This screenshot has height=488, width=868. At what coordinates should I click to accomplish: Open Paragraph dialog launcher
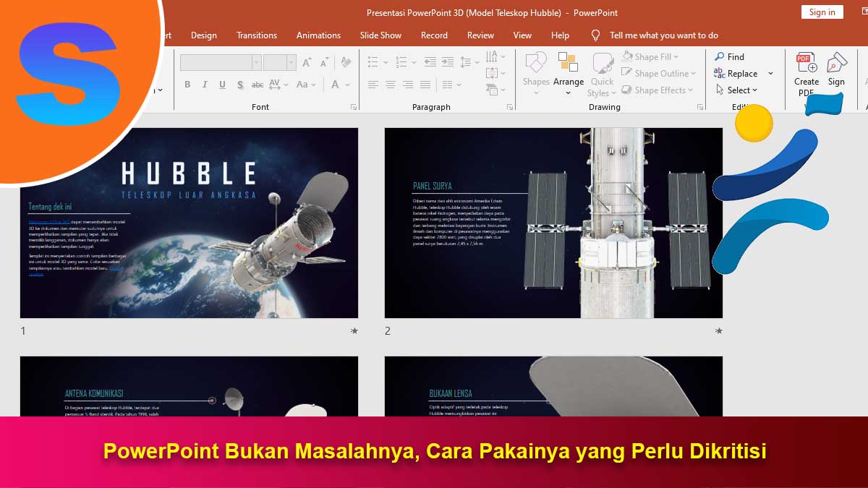point(510,107)
